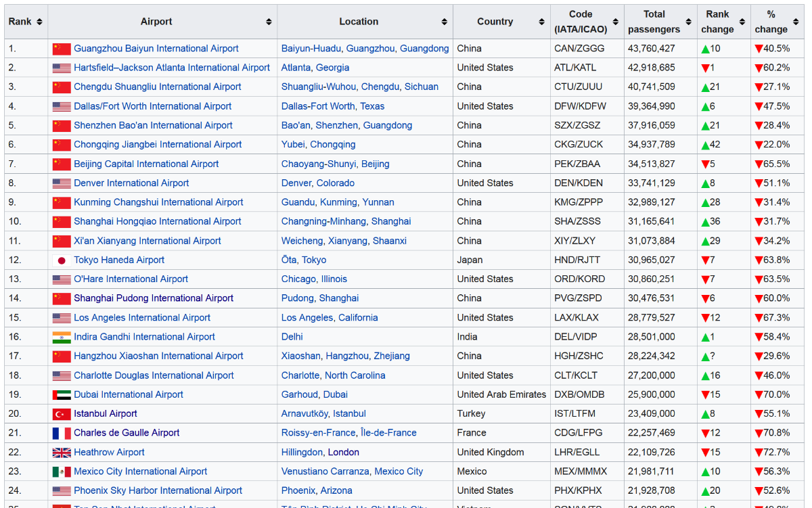Open Los Angeles International Airport link

click(142, 317)
